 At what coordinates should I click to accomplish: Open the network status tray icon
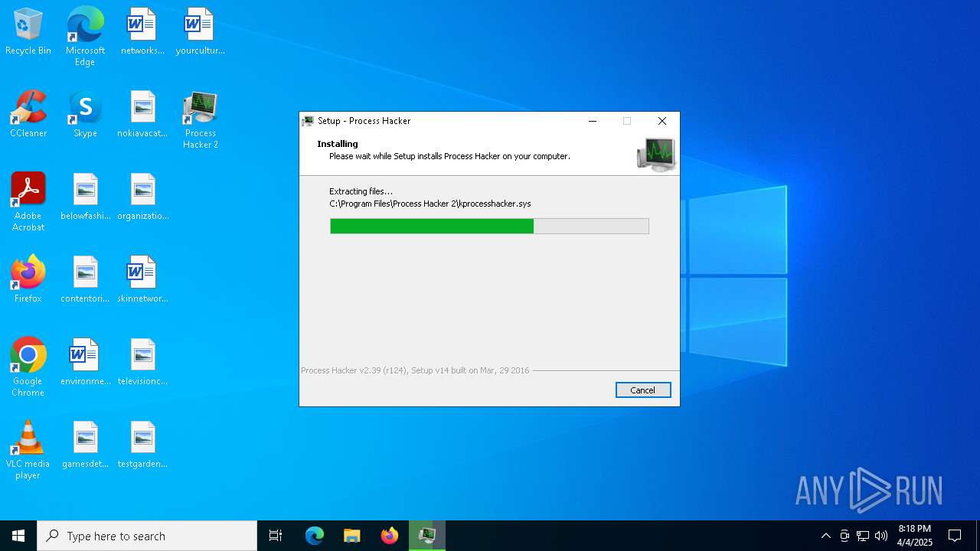[x=863, y=536]
